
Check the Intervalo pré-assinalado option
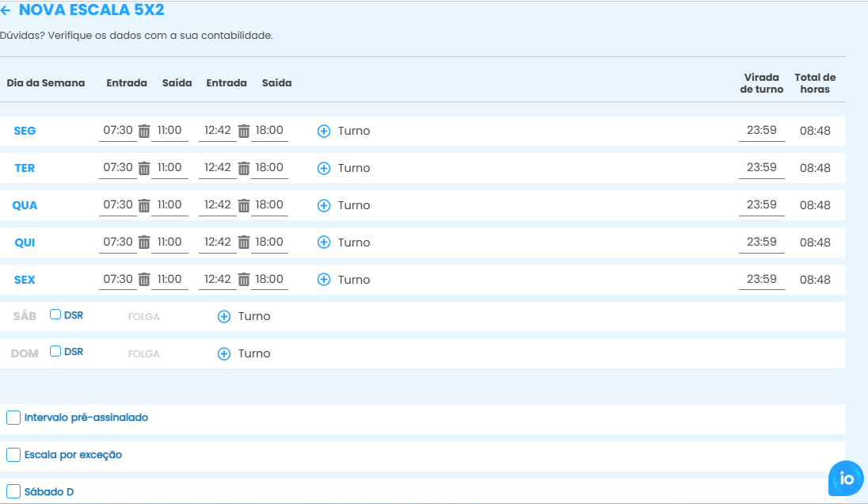(x=13, y=418)
